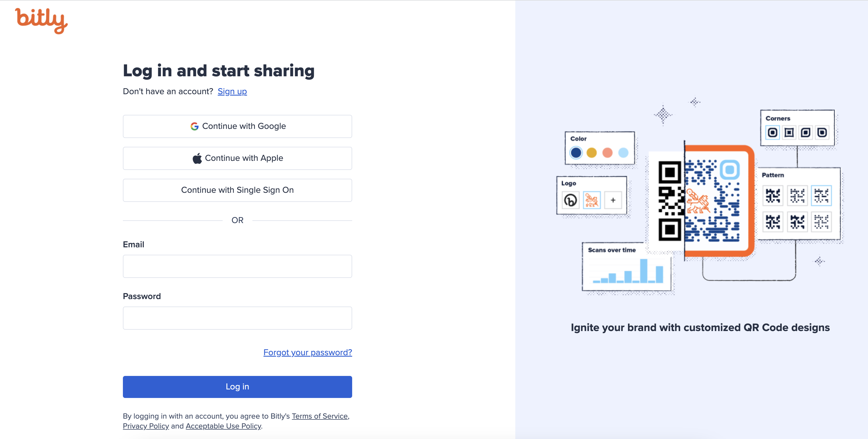Choose the orange lion logo thumbnail
This screenshot has height=439, width=868.
pyautogui.click(x=592, y=200)
